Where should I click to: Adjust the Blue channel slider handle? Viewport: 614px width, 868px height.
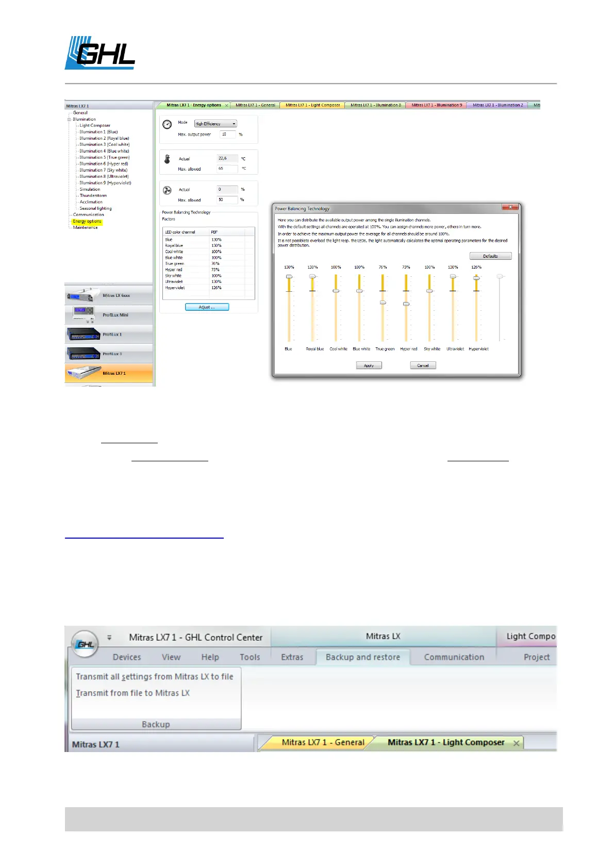click(289, 277)
